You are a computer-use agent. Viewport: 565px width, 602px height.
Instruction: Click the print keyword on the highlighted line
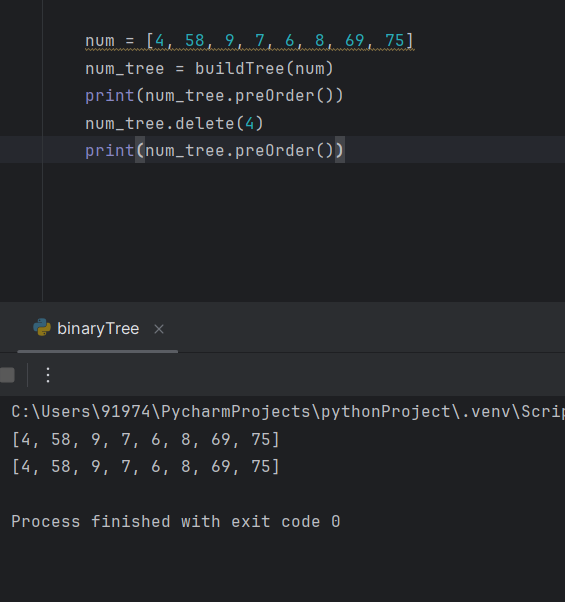tap(109, 150)
